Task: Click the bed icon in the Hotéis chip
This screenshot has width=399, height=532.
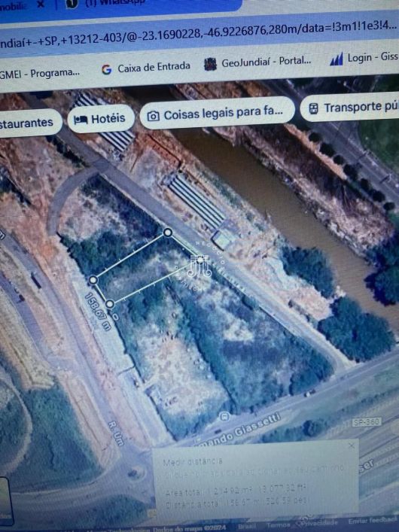Action: pos(81,120)
